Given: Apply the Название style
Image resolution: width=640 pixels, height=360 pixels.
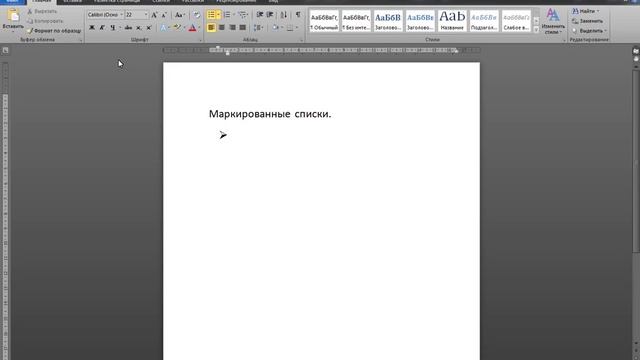Looking at the screenshot, I should pyautogui.click(x=452, y=21).
